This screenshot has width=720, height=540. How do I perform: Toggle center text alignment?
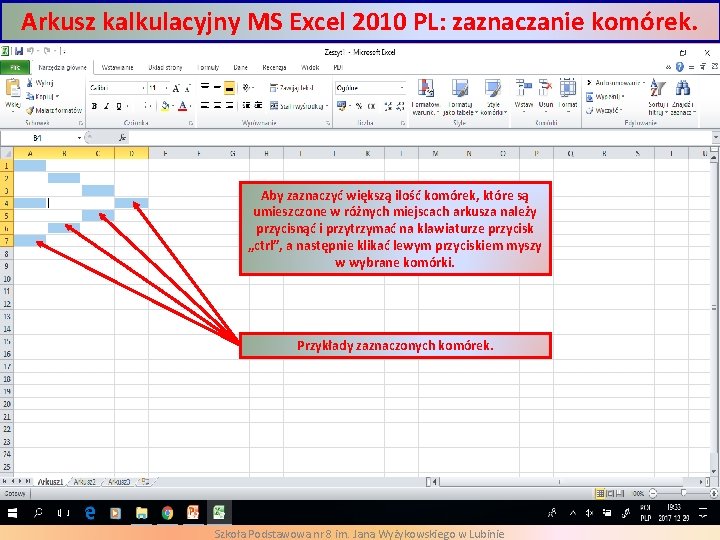(217, 106)
